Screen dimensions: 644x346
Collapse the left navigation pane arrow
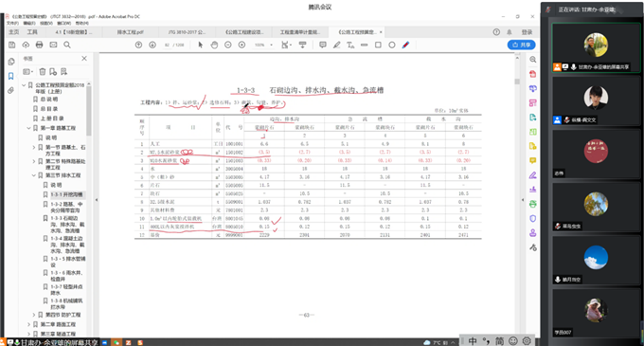tap(97, 200)
